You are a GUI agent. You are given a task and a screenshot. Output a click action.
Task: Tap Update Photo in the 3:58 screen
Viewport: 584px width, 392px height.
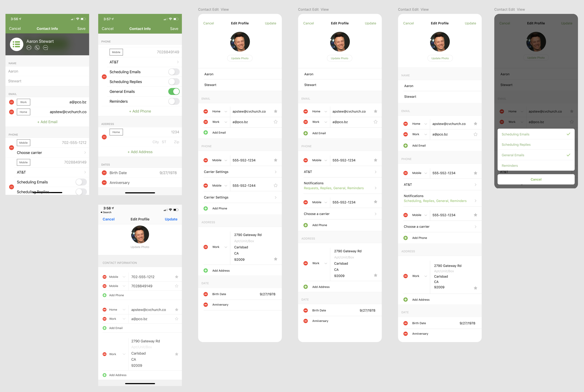(x=140, y=247)
